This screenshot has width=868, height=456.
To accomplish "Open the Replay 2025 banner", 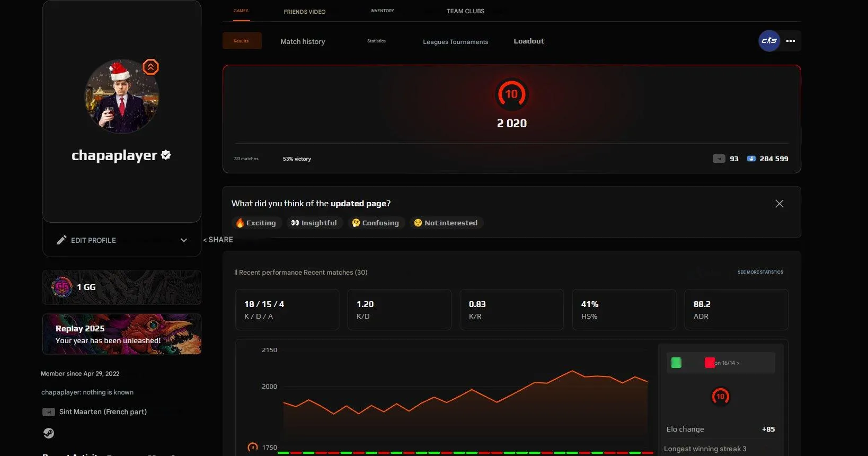I will [122, 334].
